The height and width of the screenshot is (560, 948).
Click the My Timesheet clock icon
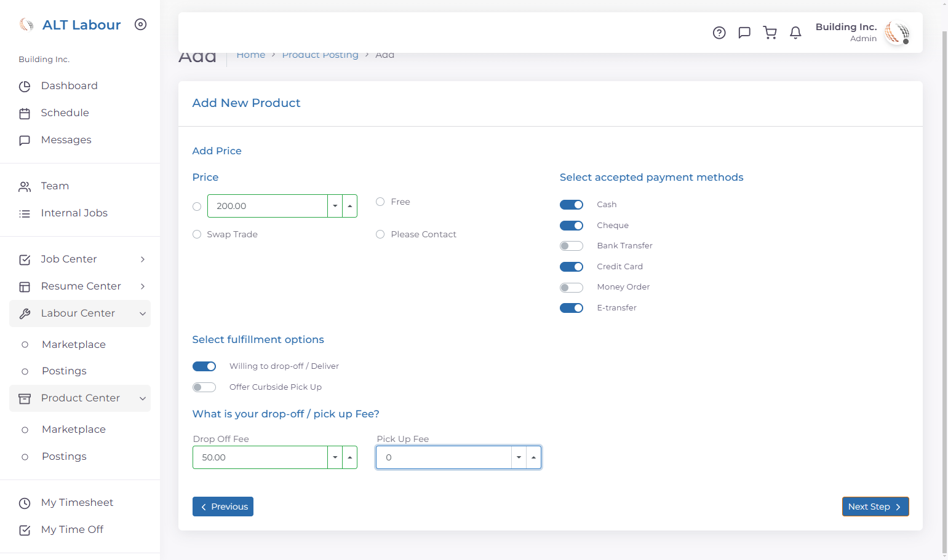[x=25, y=503]
